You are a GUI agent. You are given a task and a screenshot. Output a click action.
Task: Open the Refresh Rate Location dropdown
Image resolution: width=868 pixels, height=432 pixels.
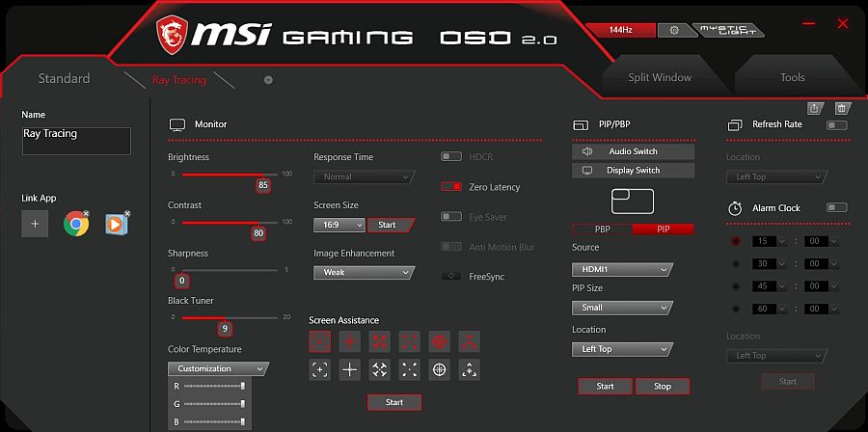click(776, 177)
